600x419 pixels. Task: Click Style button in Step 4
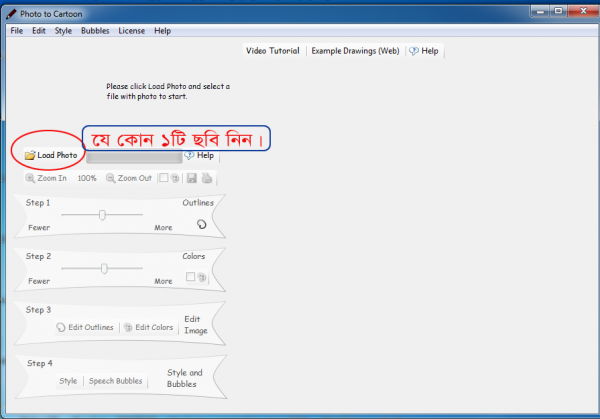(x=68, y=381)
